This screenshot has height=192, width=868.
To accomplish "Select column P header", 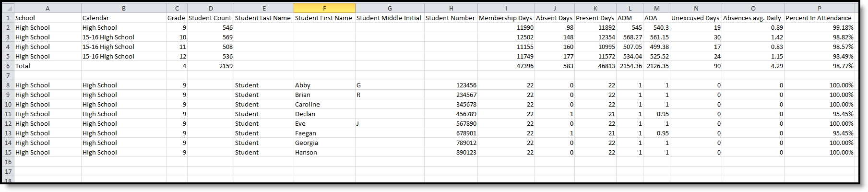I will [x=819, y=9].
